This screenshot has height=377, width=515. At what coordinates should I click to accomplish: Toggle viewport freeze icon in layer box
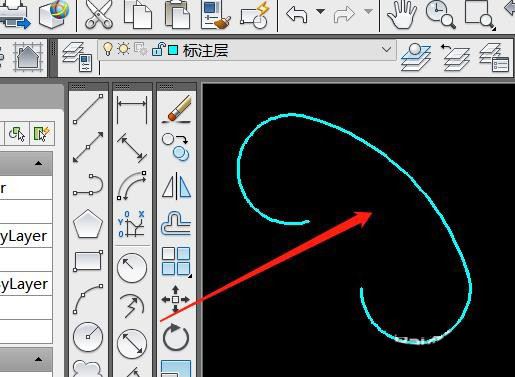140,49
